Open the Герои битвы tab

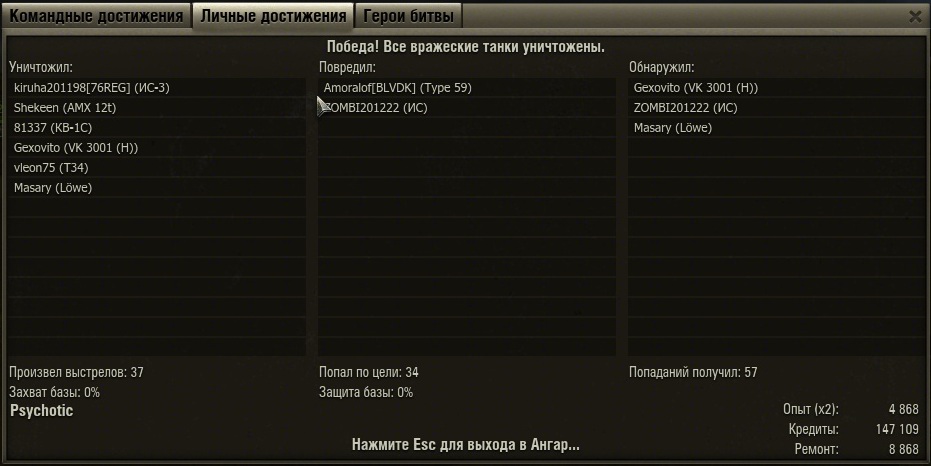click(408, 15)
